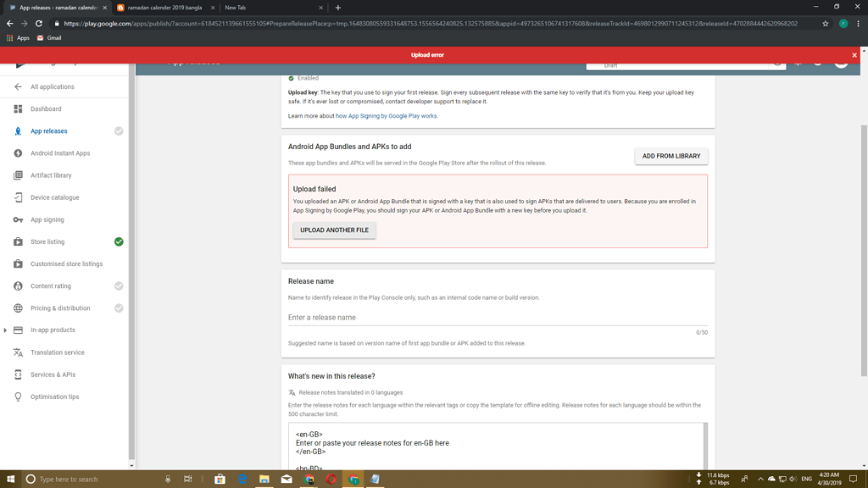Go to Translation service menu item
The height and width of the screenshot is (488, 868).
click(x=58, y=352)
